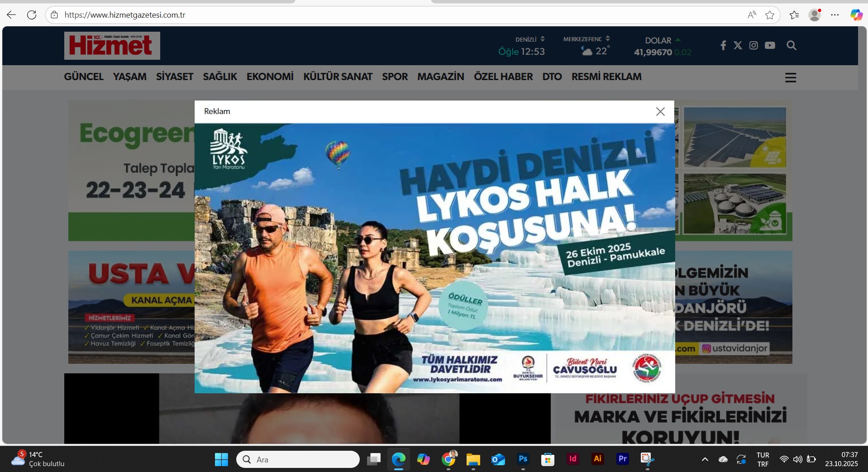Open the Instagram social icon
Screen dimensions: 868x472
click(754, 45)
